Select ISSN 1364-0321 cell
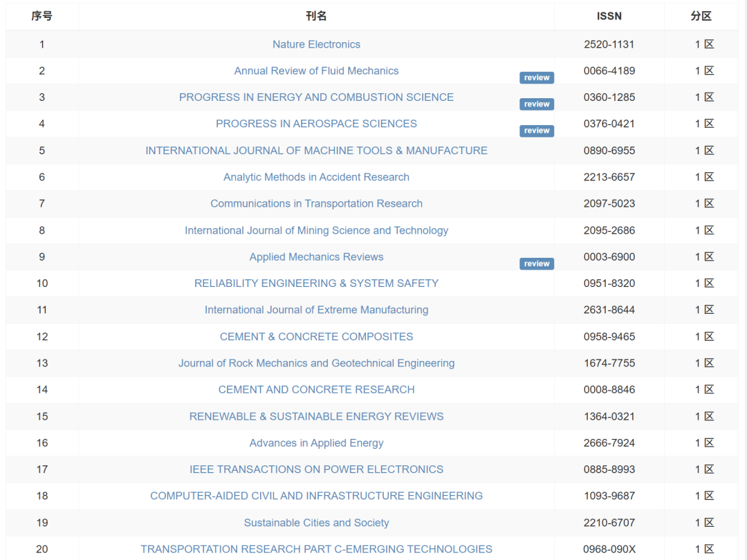 coord(609,416)
